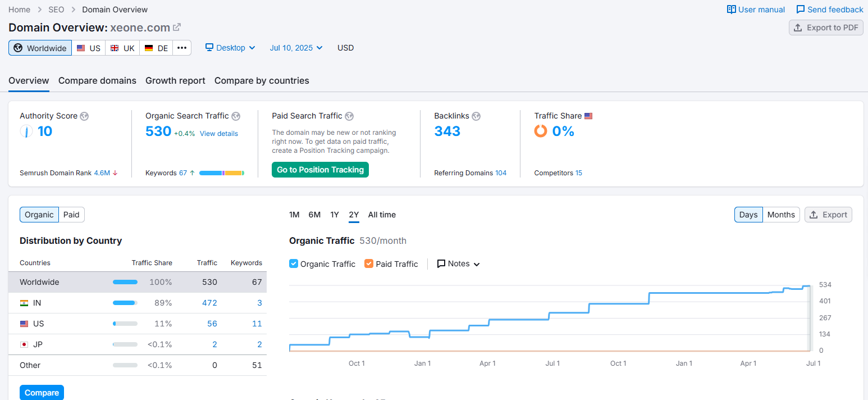Click the Send feedback chat icon
The width and height of the screenshot is (868, 400).
pyautogui.click(x=801, y=9)
